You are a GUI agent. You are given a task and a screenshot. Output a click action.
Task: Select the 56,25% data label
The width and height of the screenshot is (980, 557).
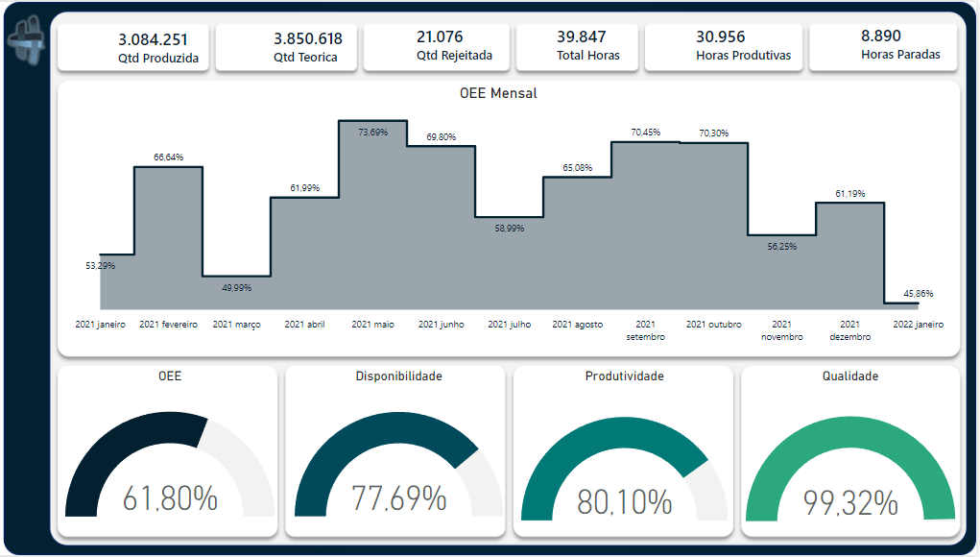[x=782, y=246]
